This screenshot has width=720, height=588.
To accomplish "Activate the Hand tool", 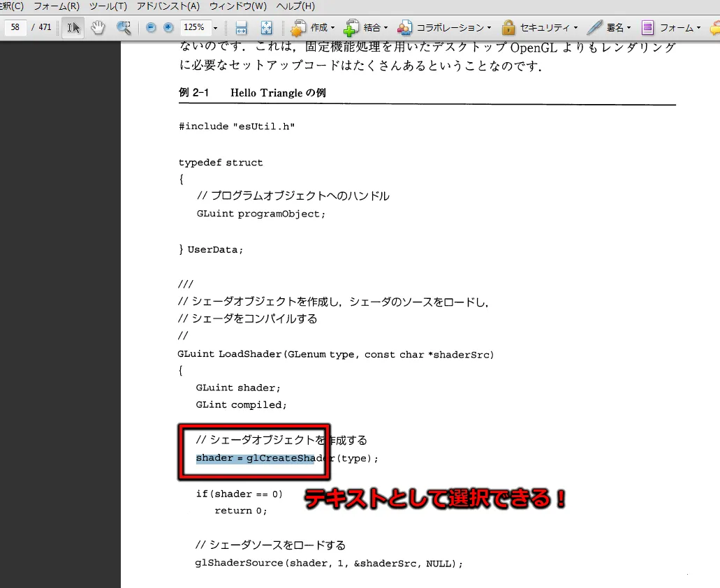I will pos(98,28).
